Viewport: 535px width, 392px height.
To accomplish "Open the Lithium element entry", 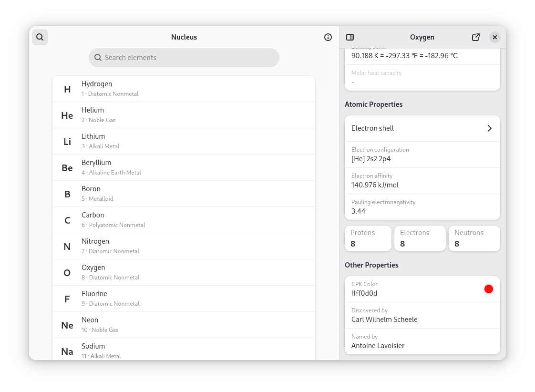I will 184,141.
